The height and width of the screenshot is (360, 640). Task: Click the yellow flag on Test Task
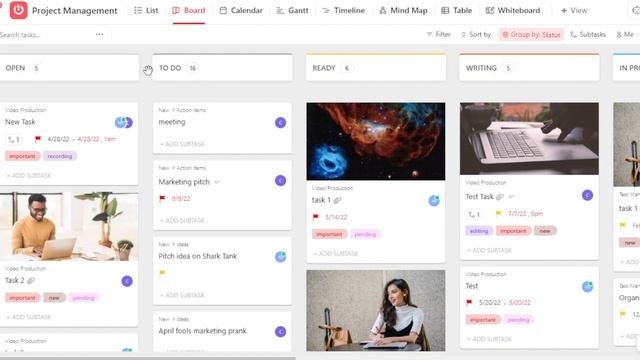click(498, 213)
